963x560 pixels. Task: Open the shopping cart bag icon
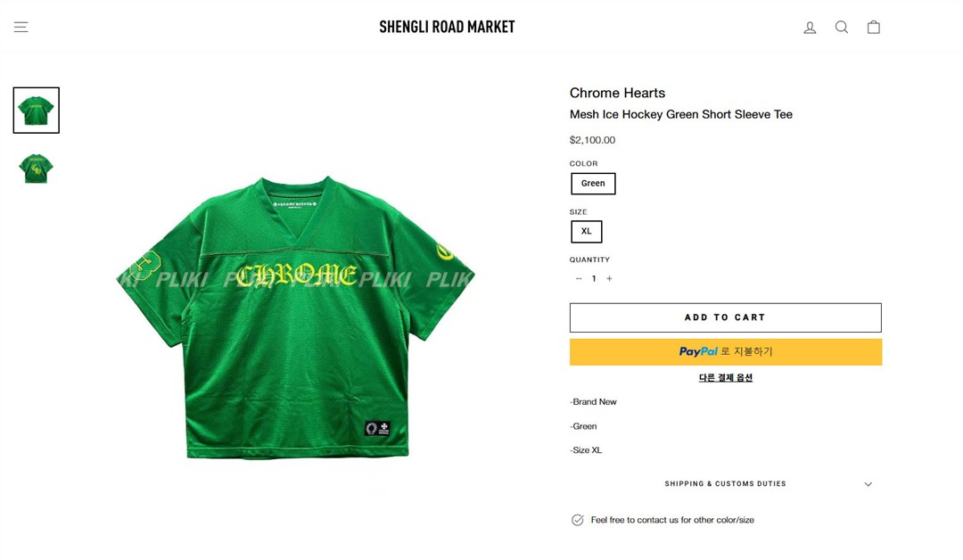coord(873,27)
